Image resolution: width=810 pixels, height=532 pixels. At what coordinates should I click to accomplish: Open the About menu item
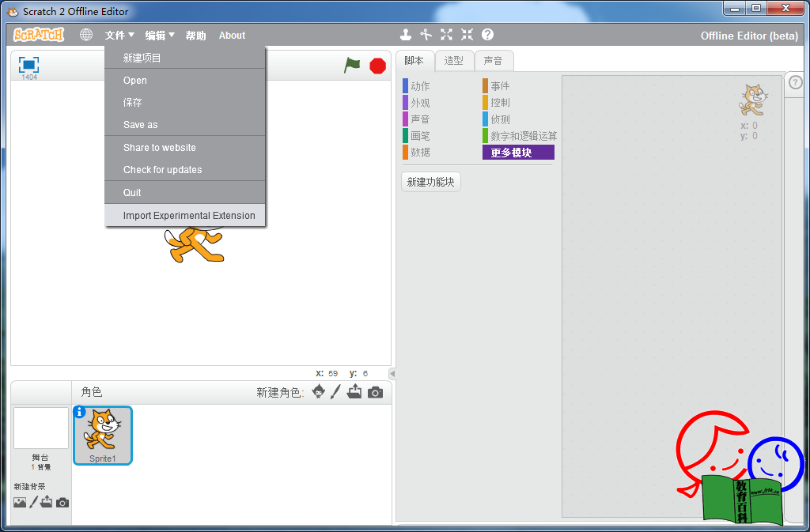coord(232,35)
